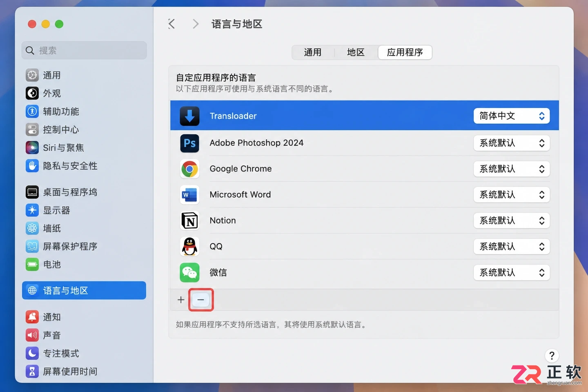Open Siri与聚焦 settings
The height and width of the screenshot is (392, 588).
[84, 147]
